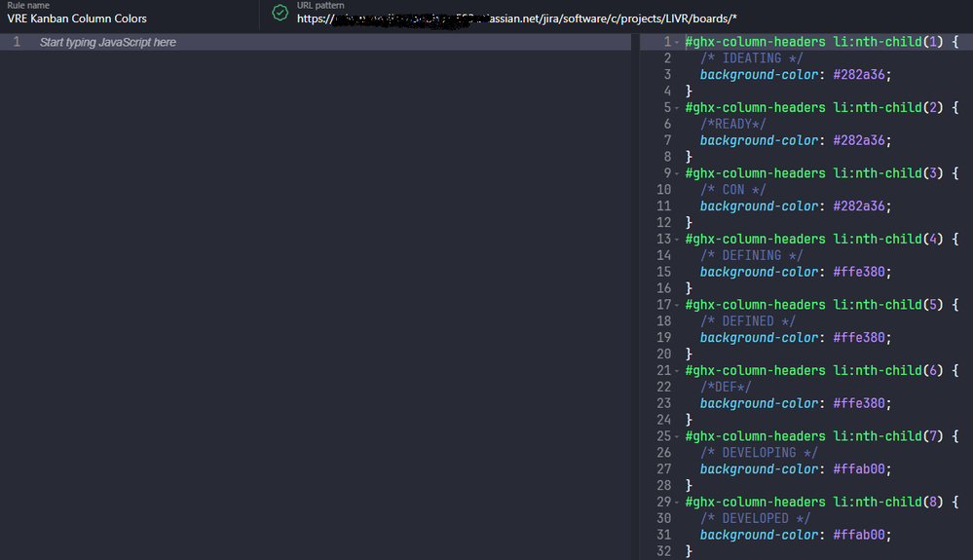Click #282a36 value on CSS line 3
The image size is (973, 560).
click(859, 74)
